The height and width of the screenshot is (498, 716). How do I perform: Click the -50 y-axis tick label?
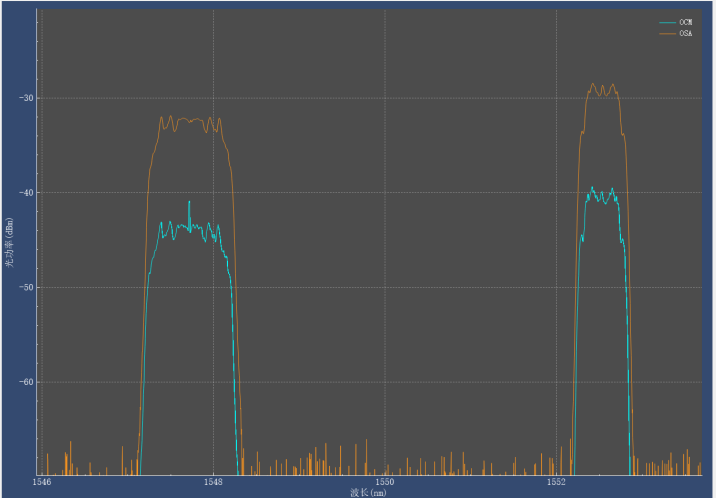(24, 287)
